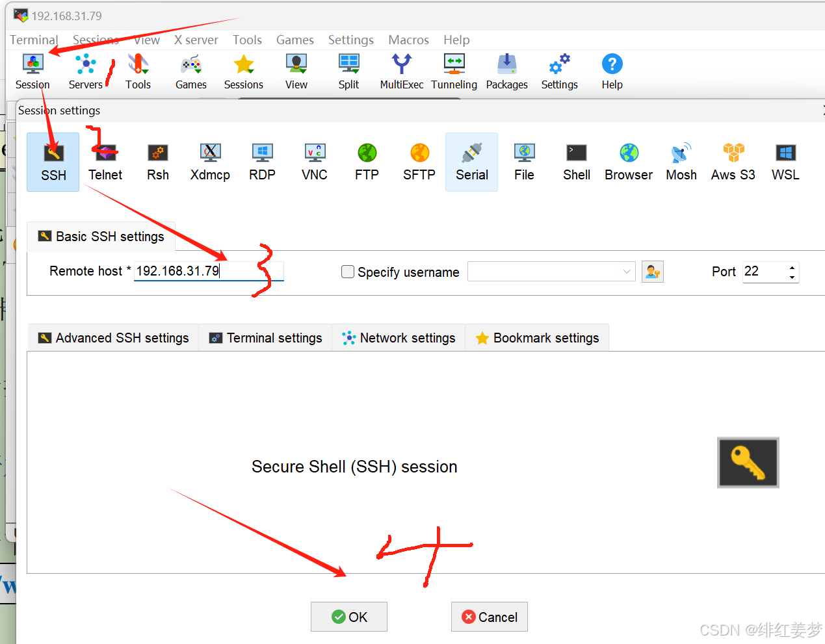Select the SSH session type
The height and width of the screenshot is (644, 825).
pos(53,162)
